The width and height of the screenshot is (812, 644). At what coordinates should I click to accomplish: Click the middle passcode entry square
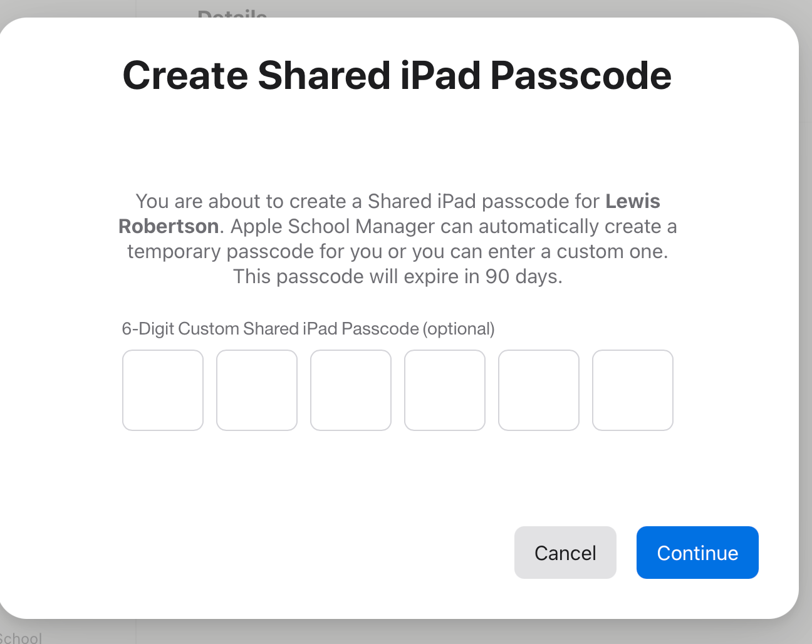(x=397, y=390)
